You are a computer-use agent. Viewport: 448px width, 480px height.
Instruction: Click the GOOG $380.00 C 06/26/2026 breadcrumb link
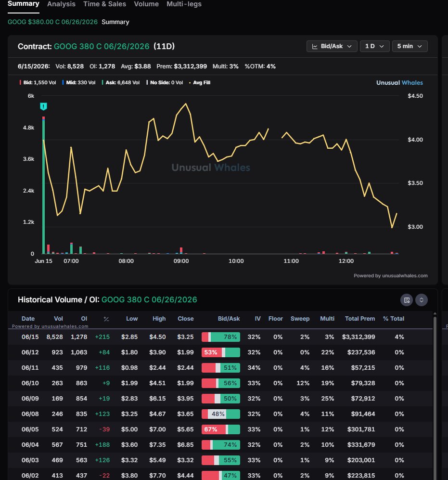coord(52,22)
